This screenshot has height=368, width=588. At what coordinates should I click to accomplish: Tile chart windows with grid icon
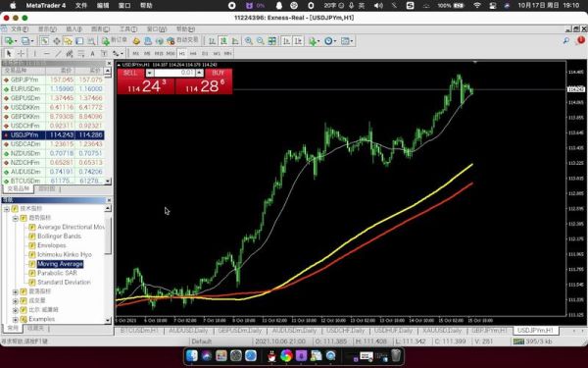coord(271,41)
